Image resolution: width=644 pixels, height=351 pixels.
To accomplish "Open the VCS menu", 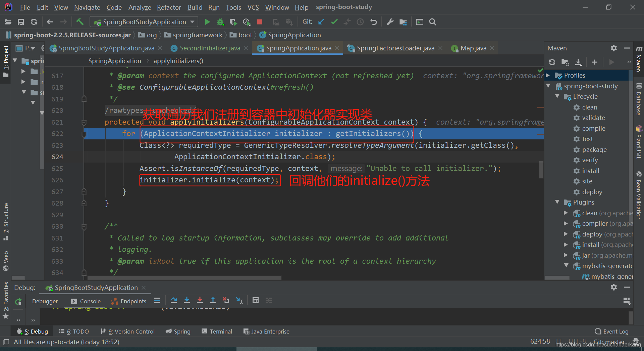I will pos(253,7).
